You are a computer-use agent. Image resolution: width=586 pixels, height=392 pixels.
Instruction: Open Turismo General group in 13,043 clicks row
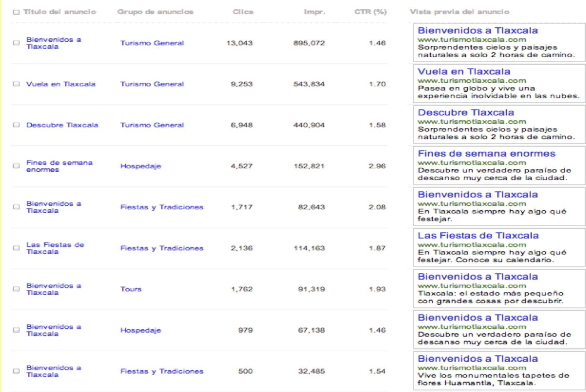pos(152,43)
